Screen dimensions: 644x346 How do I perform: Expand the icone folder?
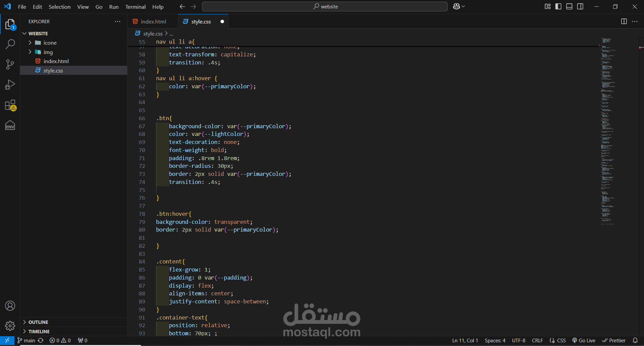tap(74, 43)
